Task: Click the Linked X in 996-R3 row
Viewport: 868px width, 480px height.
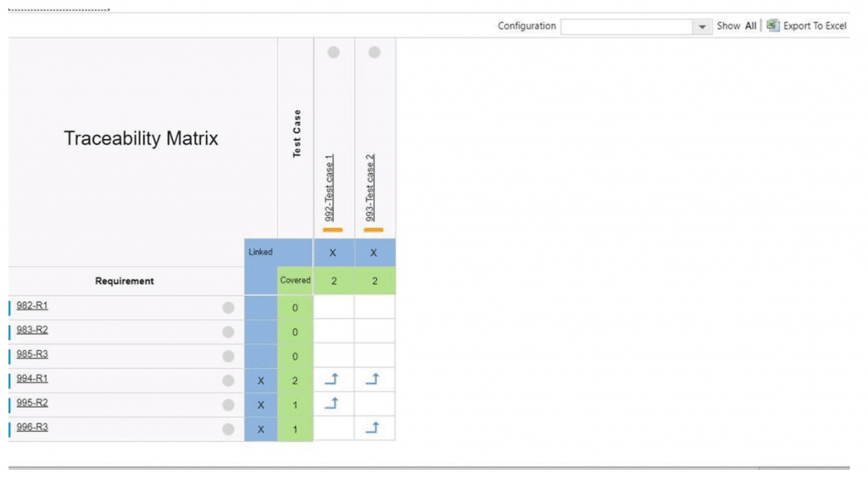Action: click(x=261, y=429)
